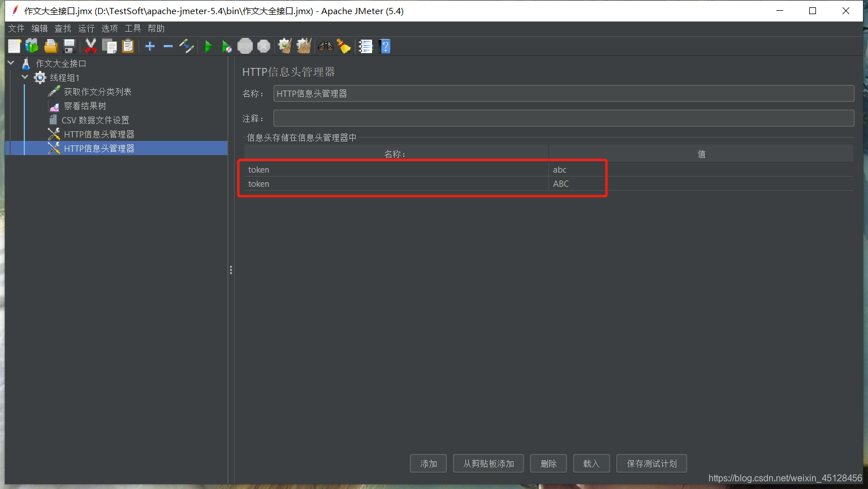Click the 添加 button

pos(429,464)
